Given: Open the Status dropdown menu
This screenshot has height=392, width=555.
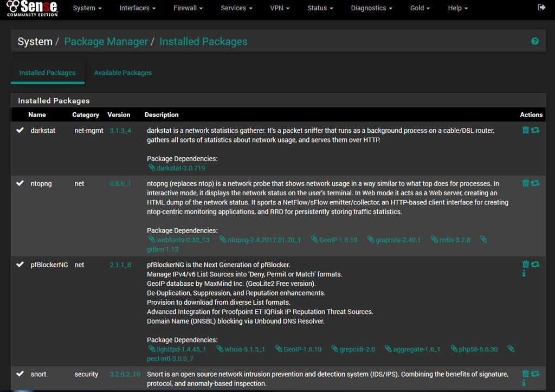Looking at the screenshot, I should [x=320, y=8].
